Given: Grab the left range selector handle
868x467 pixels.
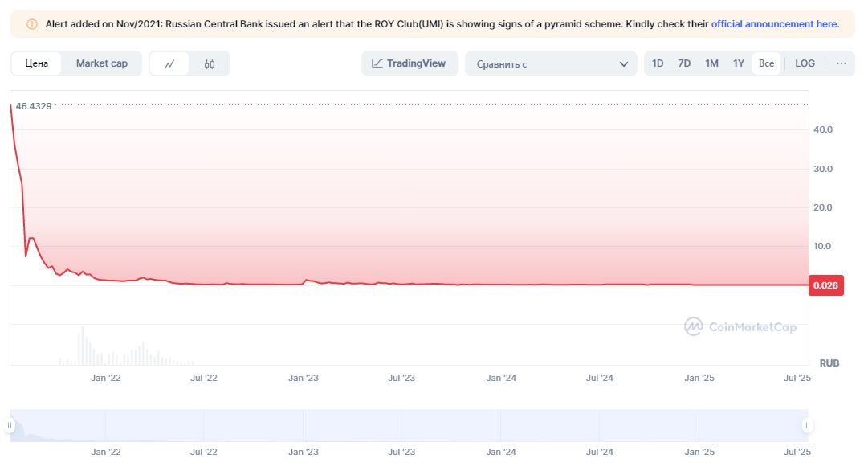Looking at the screenshot, I should point(10,425).
